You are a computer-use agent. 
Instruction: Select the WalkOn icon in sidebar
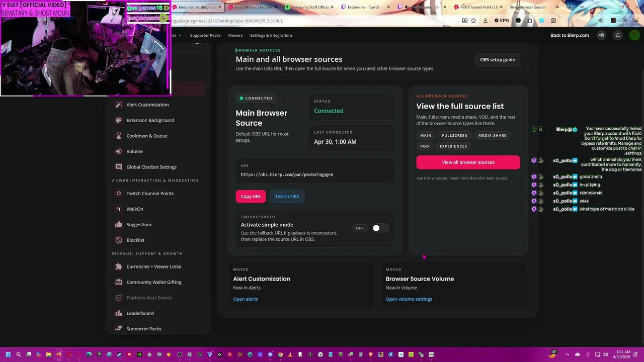click(119, 209)
